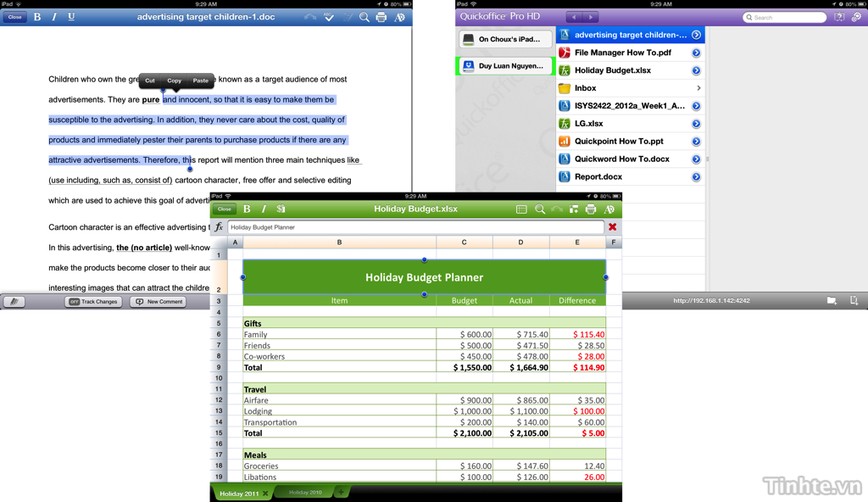Image resolution: width=868 pixels, height=502 pixels.
Task: Open the Inbox folder chevron
Action: click(x=698, y=88)
